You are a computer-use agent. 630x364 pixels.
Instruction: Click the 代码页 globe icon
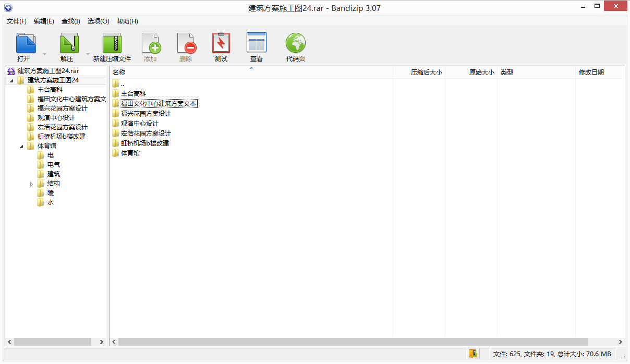coord(296,43)
